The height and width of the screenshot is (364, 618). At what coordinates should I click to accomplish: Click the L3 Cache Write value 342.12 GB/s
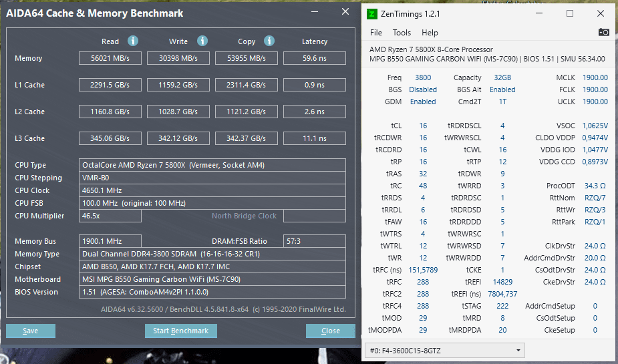point(178,138)
